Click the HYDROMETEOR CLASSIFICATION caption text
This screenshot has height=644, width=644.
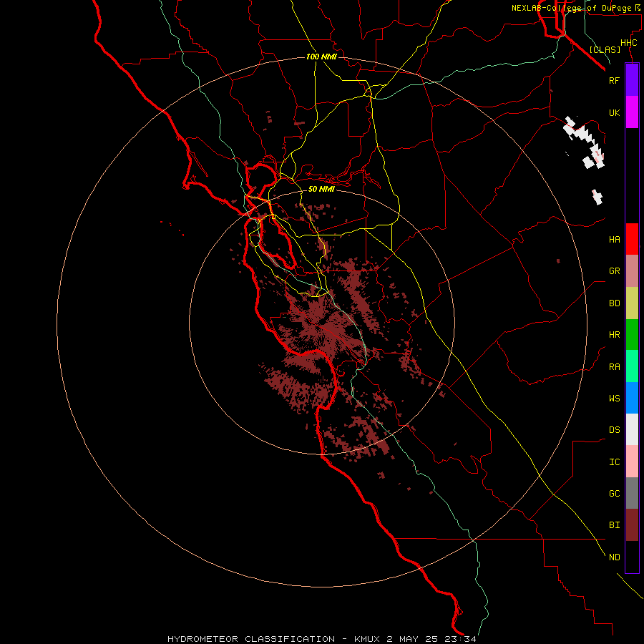[x=251, y=639]
